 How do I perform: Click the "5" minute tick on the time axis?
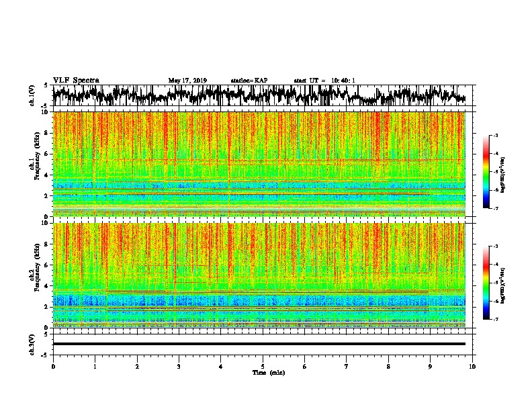[263, 367]
